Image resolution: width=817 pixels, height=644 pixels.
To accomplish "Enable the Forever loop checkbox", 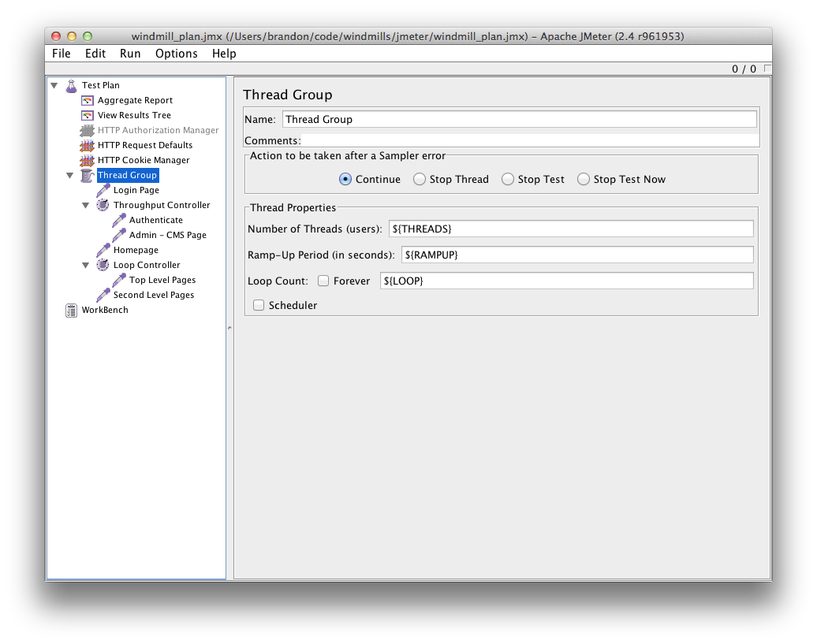I will 323,281.
